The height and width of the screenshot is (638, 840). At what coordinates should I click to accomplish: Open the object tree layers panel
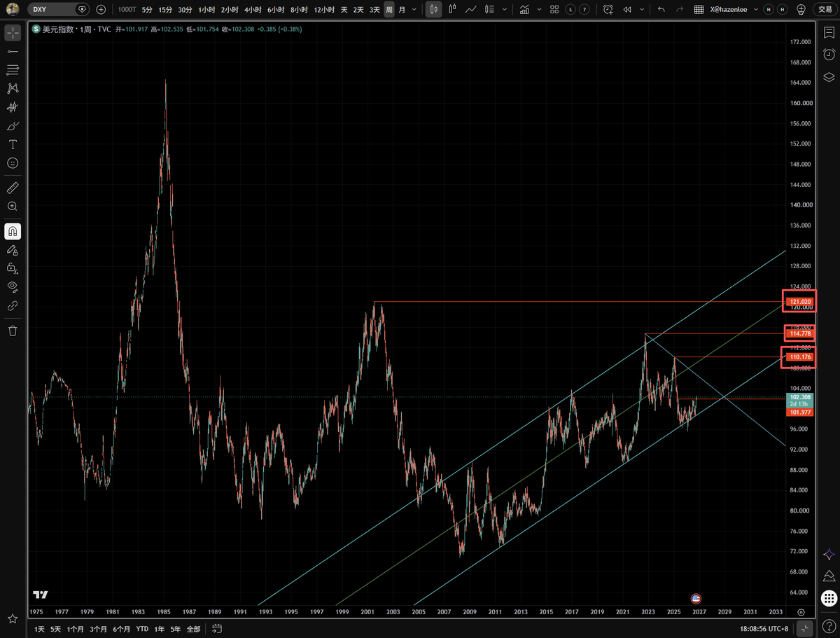(829, 77)
